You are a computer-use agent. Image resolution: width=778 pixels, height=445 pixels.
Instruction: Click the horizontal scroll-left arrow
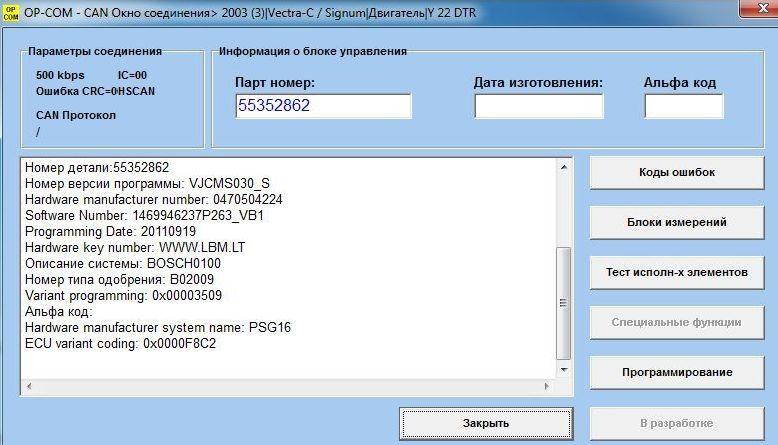29,386
